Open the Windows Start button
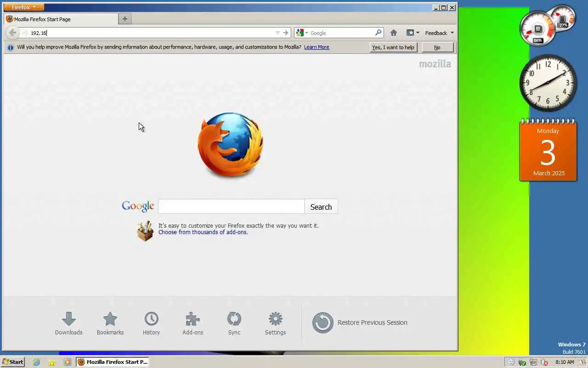Image resolution: width=588 pixels, height=368 pixels. [x=12, y=362]
